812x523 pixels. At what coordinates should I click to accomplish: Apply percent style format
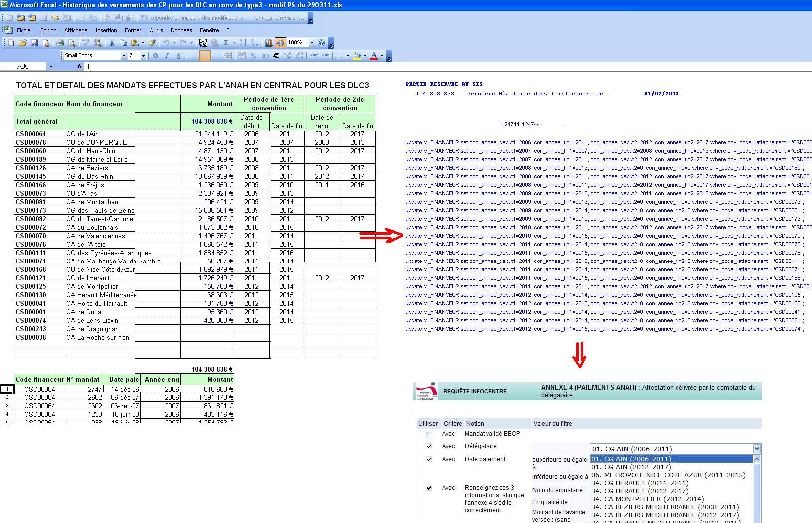click(253, 56)
